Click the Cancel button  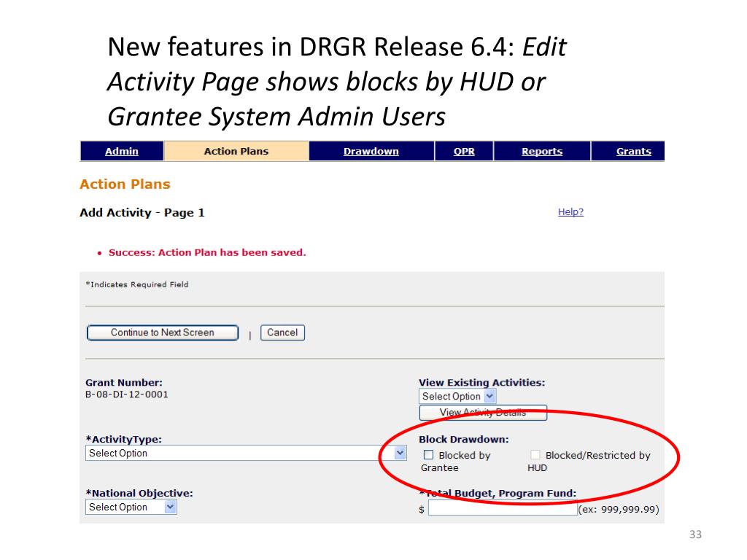[282, 332]
